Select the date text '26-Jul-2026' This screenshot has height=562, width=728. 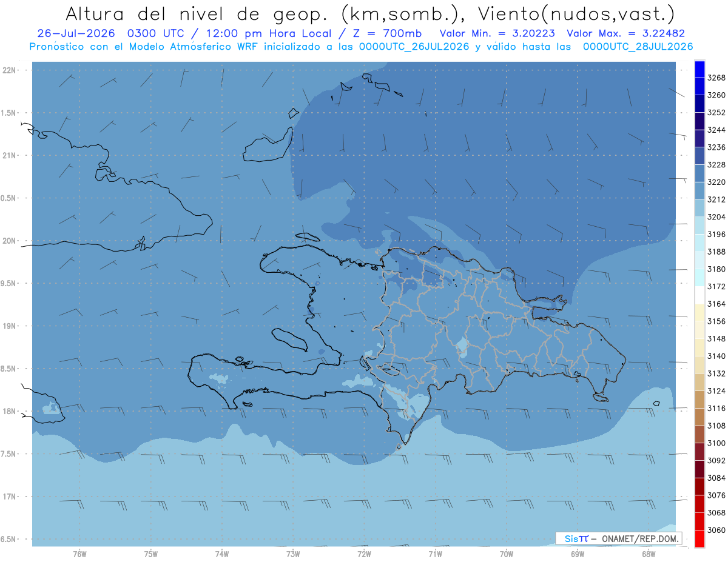[x=77, y=33]
